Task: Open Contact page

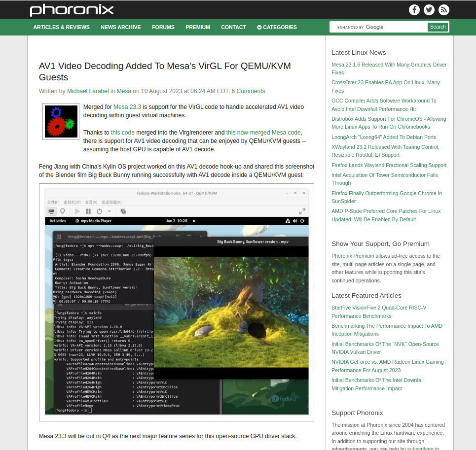Action: (x=233, y=27)
